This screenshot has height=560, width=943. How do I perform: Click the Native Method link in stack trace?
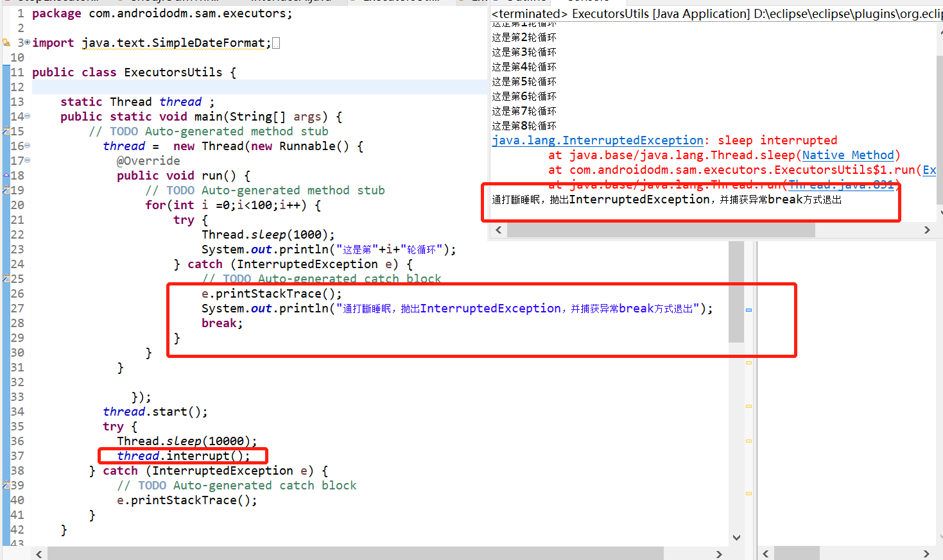coord(848,155)
